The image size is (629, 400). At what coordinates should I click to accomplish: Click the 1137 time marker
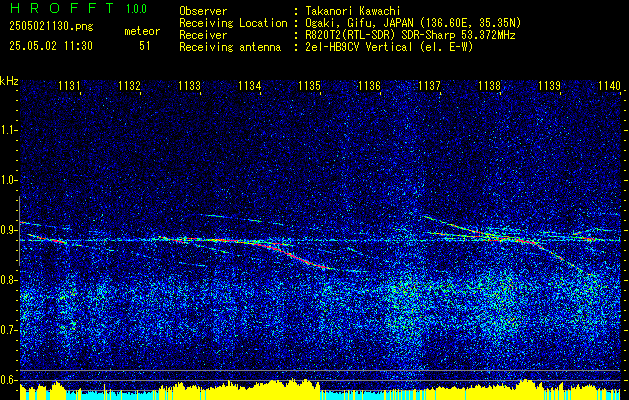tap(429, 85)
